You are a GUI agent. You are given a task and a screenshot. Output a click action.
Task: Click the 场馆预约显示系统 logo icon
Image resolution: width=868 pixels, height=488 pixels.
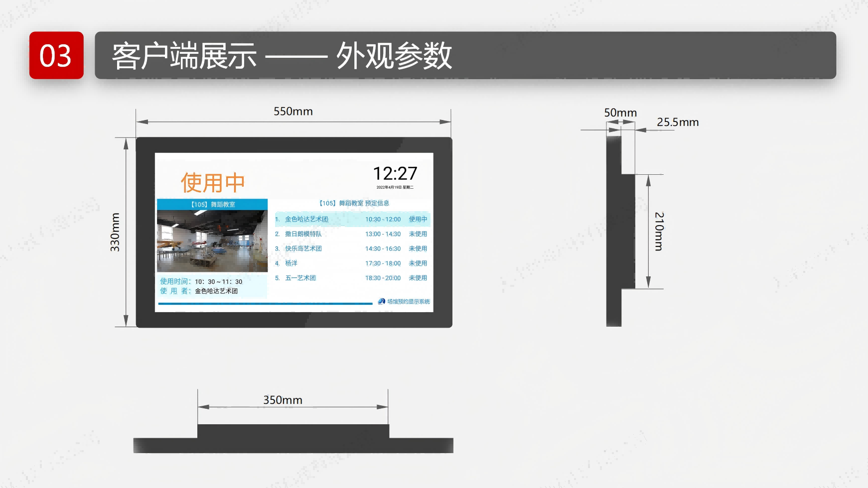pos(382,301)
